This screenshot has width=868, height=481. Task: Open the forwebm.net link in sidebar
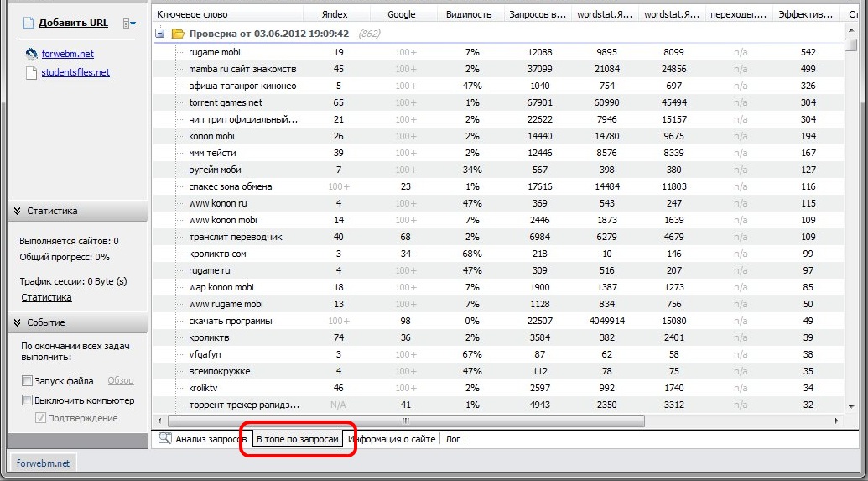point(67,54)
